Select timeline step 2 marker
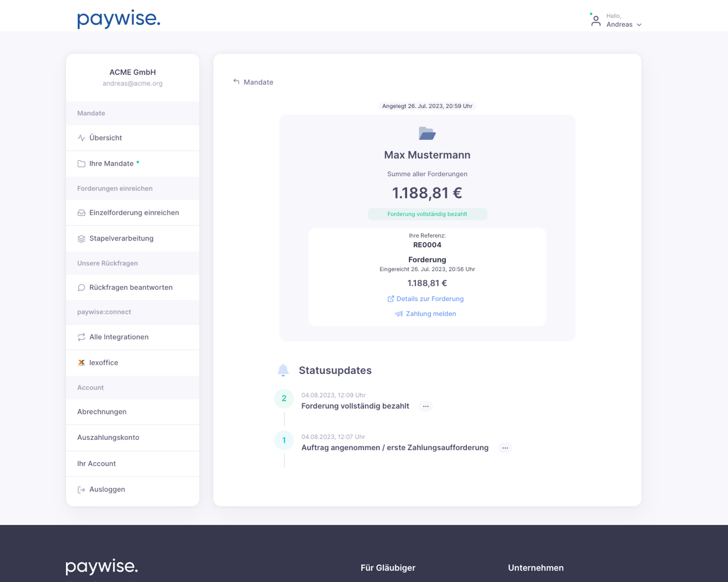The height and width of the screenshot is (582, 728). pyautogui.click(x=284, y=398)
